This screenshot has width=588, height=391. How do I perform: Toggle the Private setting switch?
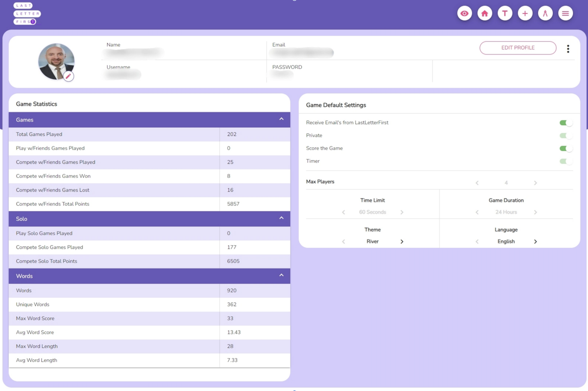[565, 135]
